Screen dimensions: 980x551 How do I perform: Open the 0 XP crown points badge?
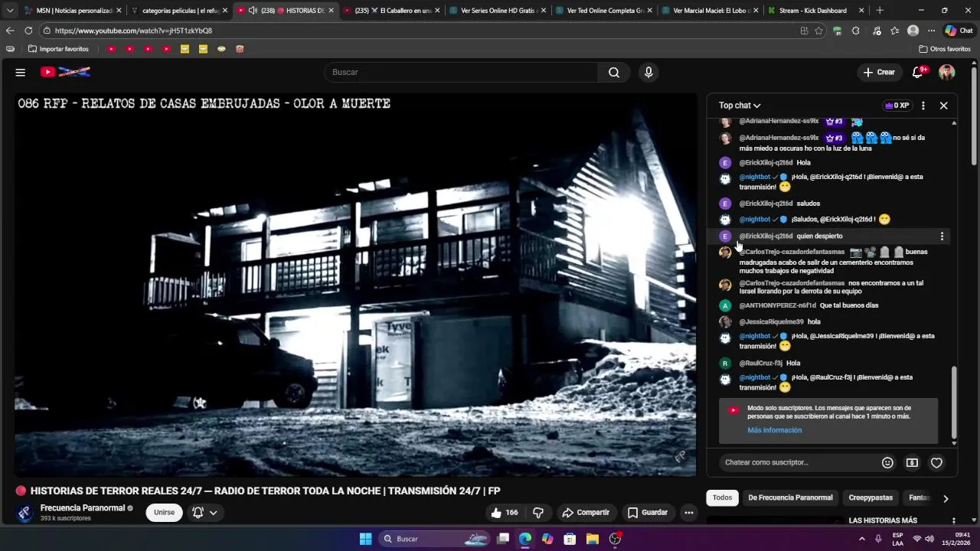click(x=897, y=106)
